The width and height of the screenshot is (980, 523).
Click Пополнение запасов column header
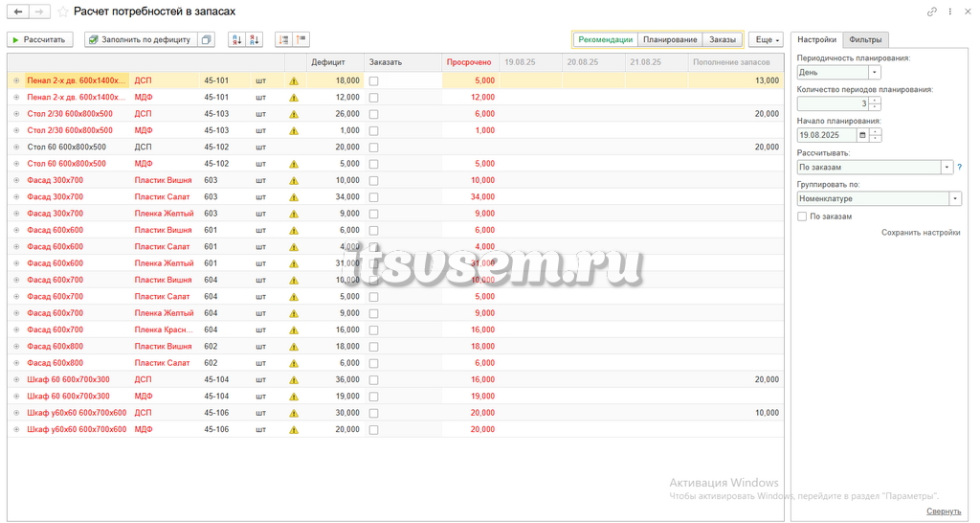coord(736,62)
